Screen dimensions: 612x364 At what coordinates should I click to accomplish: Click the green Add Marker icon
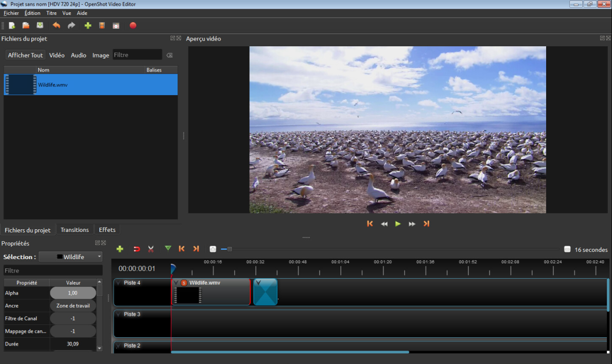[x=168, y=248]
